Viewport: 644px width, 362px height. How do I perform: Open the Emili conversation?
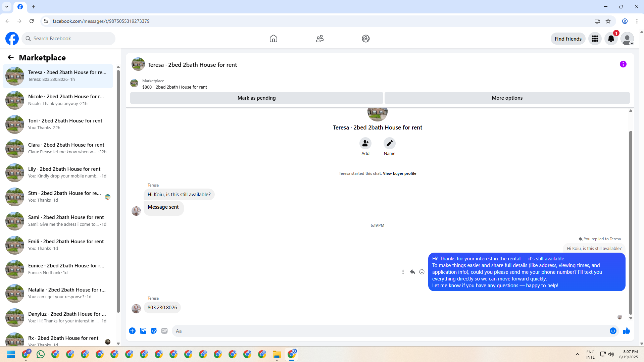[x=58, y=245]
